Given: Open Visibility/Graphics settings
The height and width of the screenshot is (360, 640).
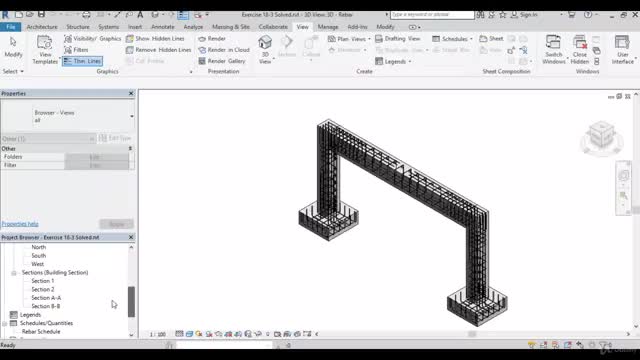Looking at the screenshot, I should point(92,38).
